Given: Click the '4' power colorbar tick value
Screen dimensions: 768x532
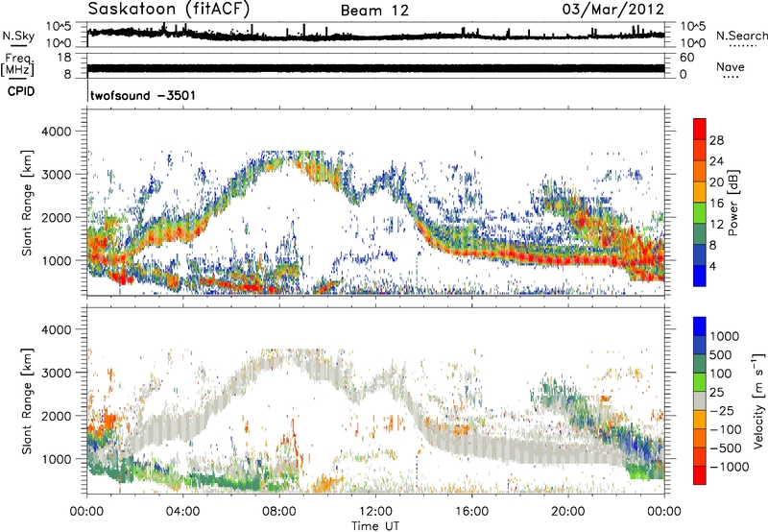Looking at the screenshot, I should (x=712, y=266).
